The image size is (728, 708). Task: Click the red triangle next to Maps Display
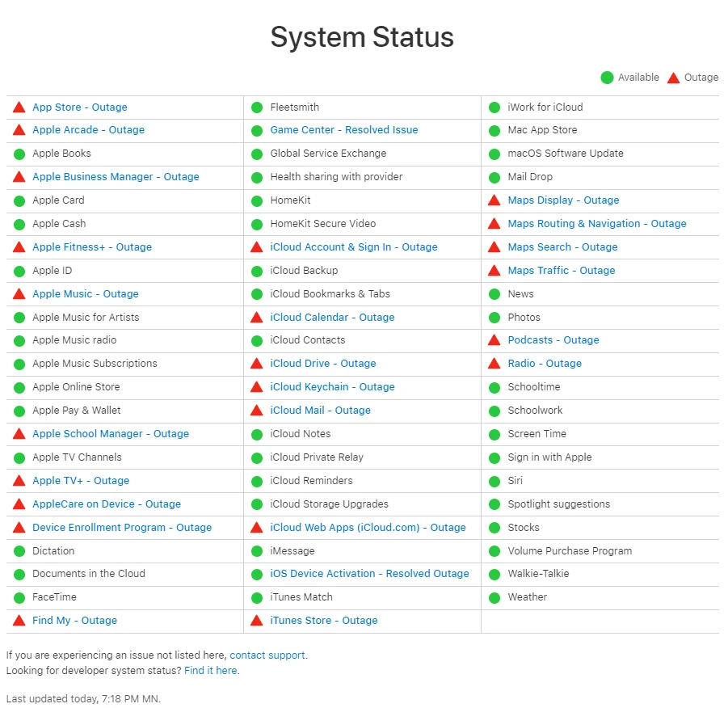(494, 200)
